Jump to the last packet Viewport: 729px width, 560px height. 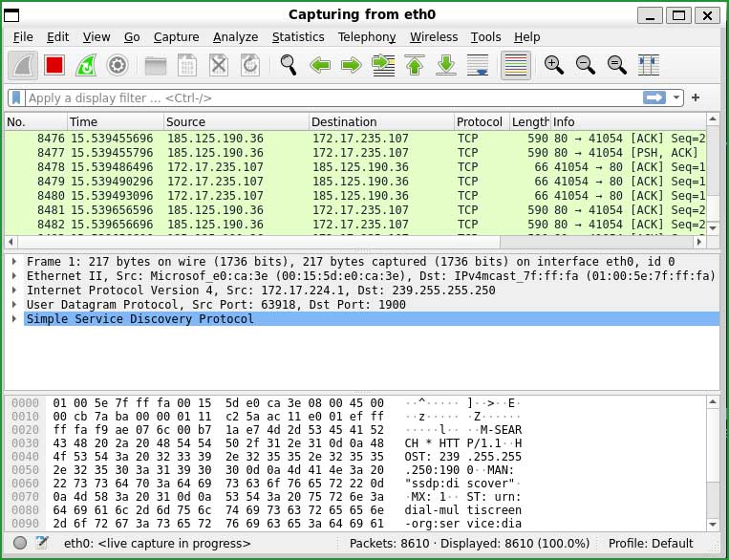point(446,65)
